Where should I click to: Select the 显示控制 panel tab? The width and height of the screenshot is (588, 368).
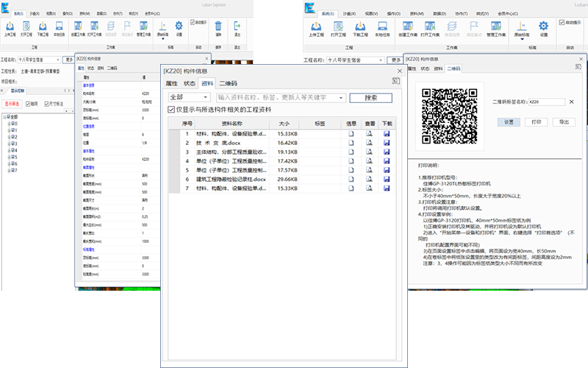(17, 91)
